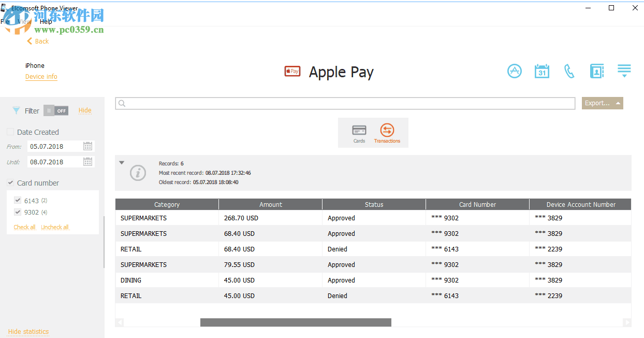Click the search magnifier icon
This screenshot has height=338, width=644.
point(122,103)
